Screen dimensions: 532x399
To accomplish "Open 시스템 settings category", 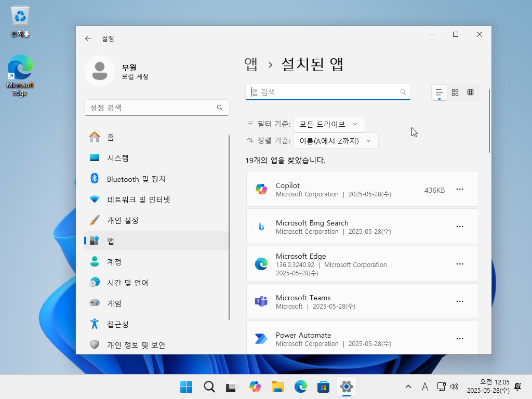I will pos(156,158).
